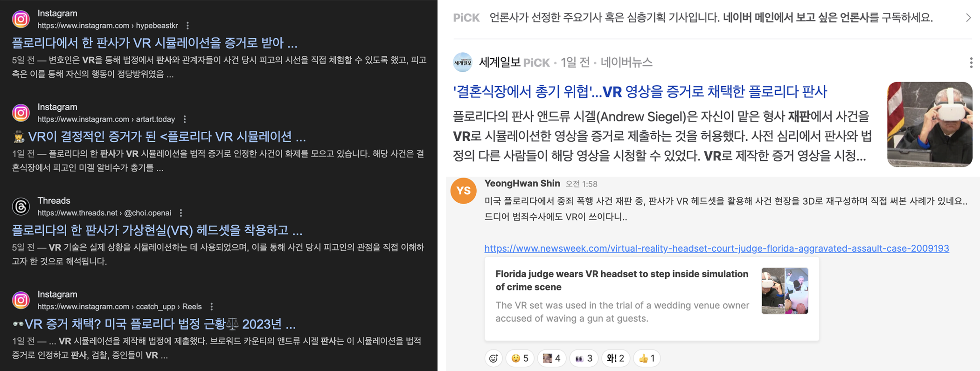Click the hypebeastkr Instagram favicon
The height and width of the screenshot is (371, 980).
pos(21,19)
